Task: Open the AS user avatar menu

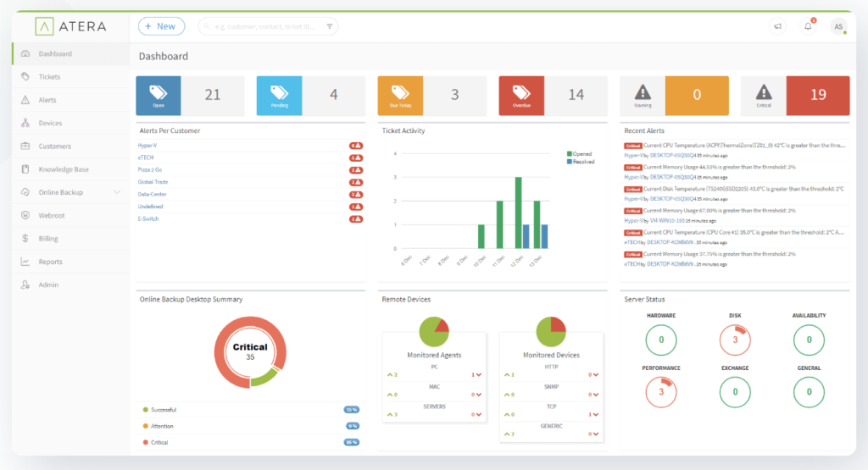Action: coord(838,26)
